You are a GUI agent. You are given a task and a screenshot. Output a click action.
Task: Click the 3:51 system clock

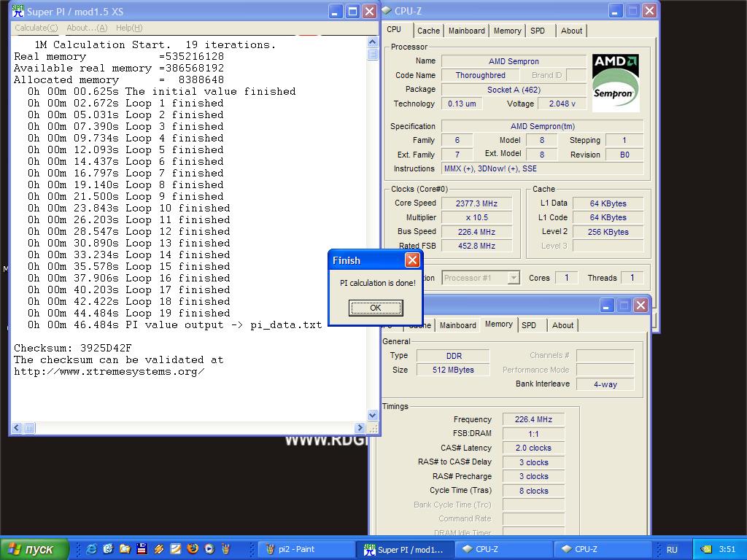coord(727,550)
